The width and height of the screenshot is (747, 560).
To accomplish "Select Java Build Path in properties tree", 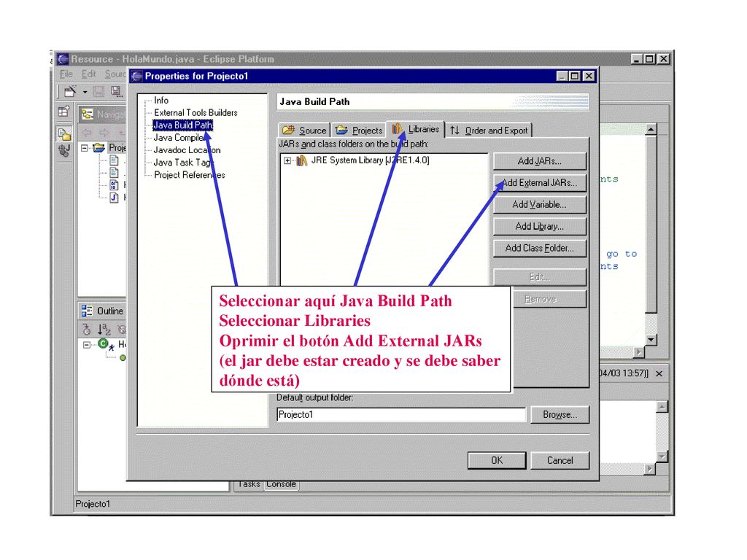I will click(182, 125).
